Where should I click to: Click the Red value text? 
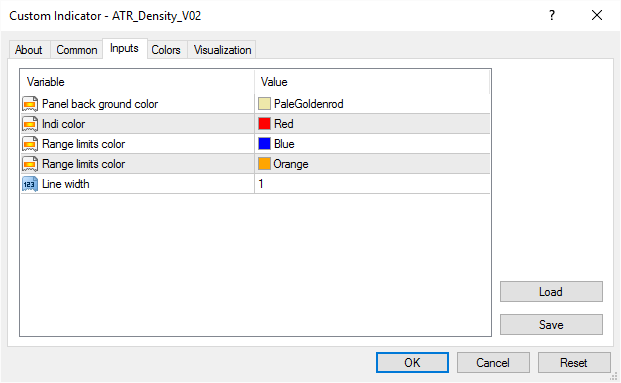[x=284, y=124]
